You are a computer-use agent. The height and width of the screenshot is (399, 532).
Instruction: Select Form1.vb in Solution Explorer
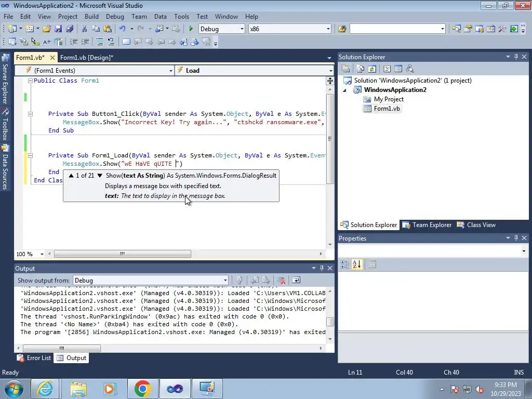(x=382, y=109)
